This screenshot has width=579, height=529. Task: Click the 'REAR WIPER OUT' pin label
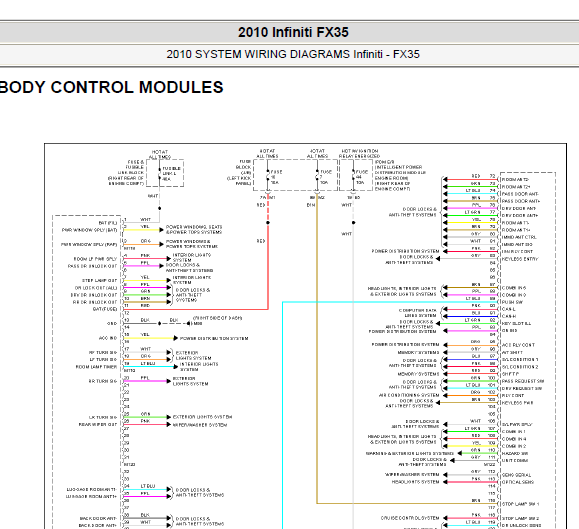click(x=97, y=425)
